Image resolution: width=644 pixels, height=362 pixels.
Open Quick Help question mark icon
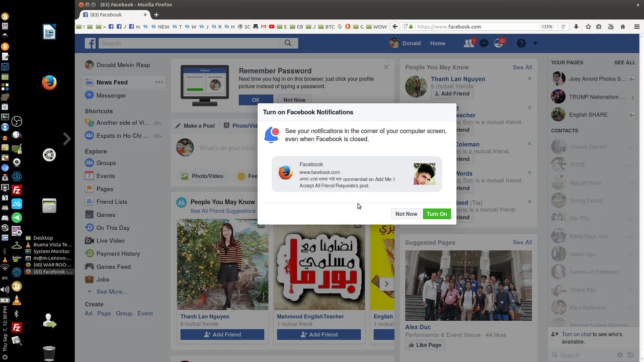521,43
